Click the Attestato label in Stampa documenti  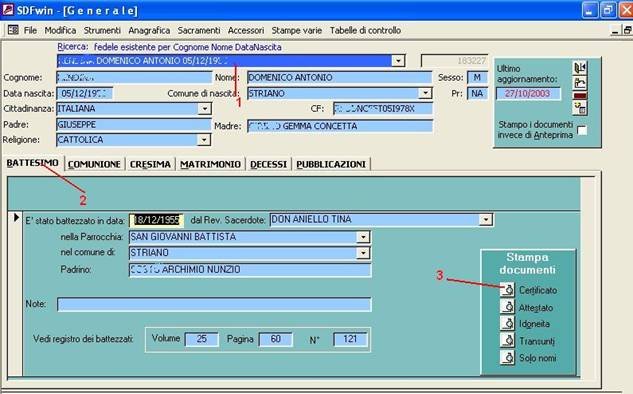pos(536,308)
